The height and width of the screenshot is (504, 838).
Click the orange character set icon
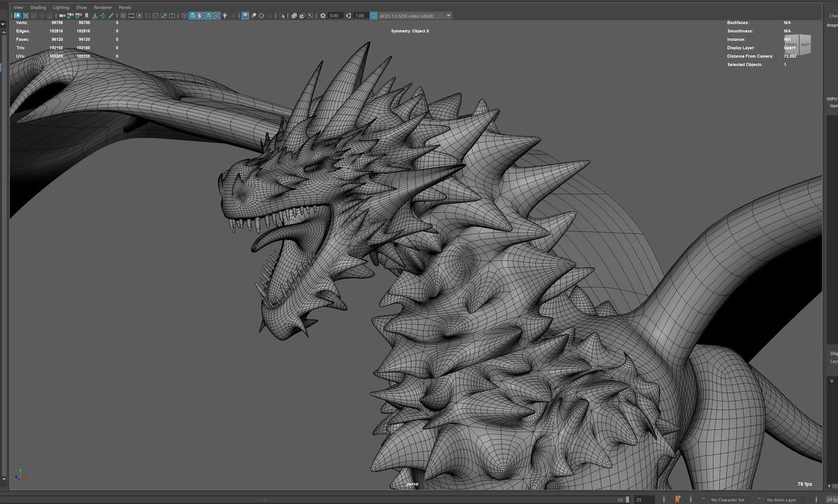pos(679,500)
